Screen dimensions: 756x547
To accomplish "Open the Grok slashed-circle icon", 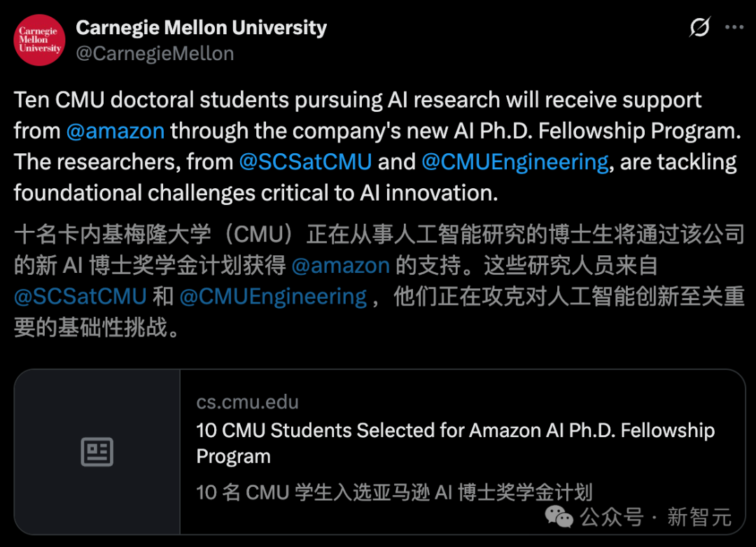I will coord(699,28).
